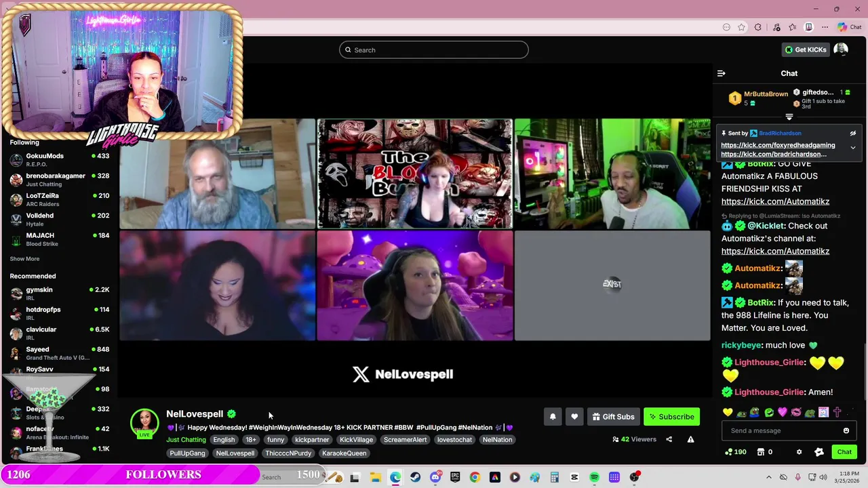This screenshot has height=488, width=868.
Task: Open chat settings gear icon
Action: pos(799,452)
